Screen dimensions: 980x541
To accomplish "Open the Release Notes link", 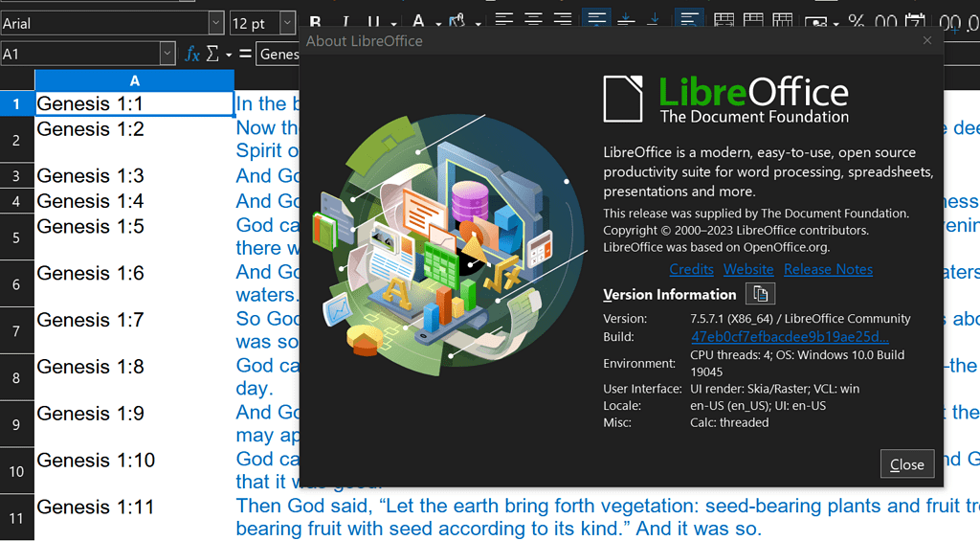I will click(828, 270).
